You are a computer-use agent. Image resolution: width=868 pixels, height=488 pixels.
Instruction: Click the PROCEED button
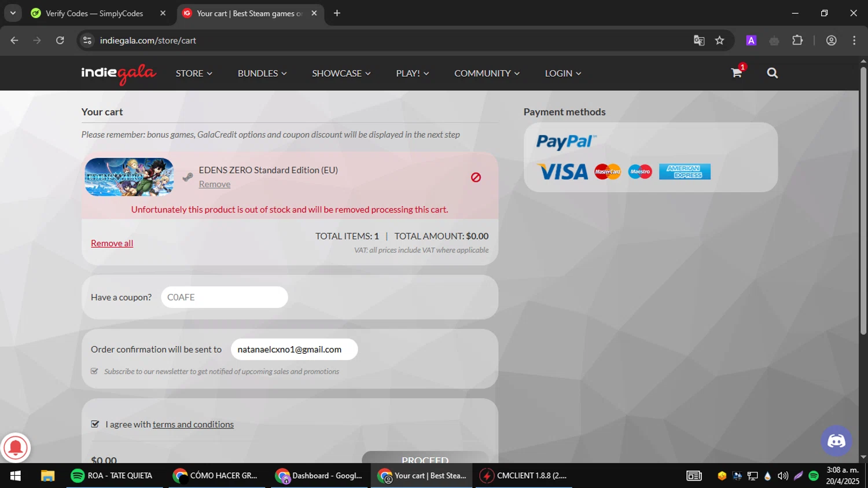click(425, 458)
